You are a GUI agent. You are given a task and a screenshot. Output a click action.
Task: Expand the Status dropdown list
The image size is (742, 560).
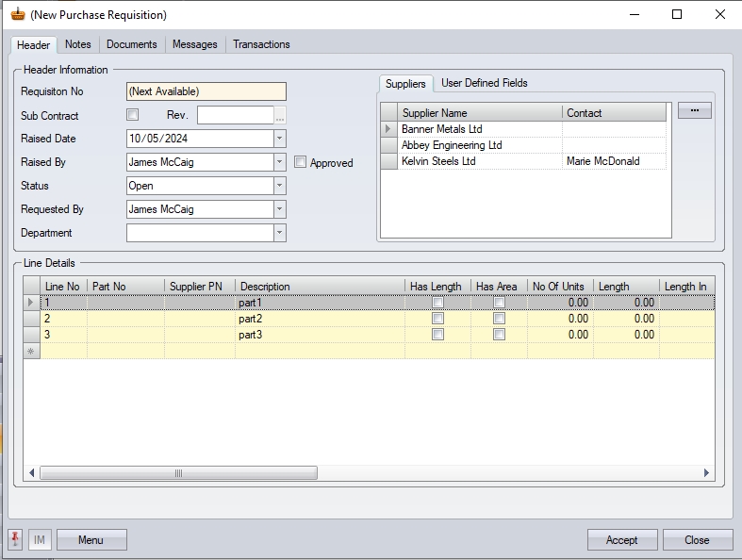pos(279,186)
